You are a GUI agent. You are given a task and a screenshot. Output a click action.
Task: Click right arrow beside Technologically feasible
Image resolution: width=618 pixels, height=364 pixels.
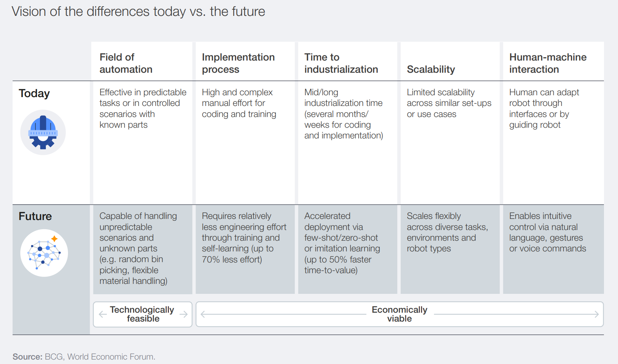[184, 314]
